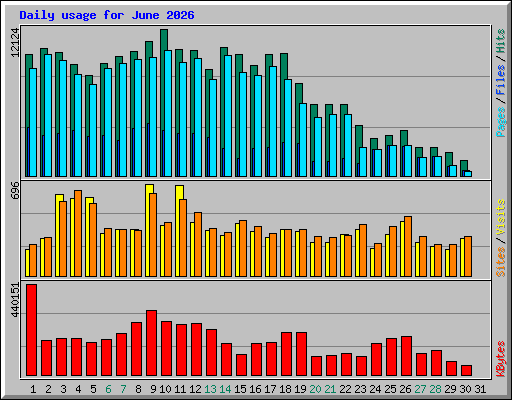This screenshot has height=400, width=512.
Task: Click the green hits bar for day 30
Action: [x=464, y=165]
